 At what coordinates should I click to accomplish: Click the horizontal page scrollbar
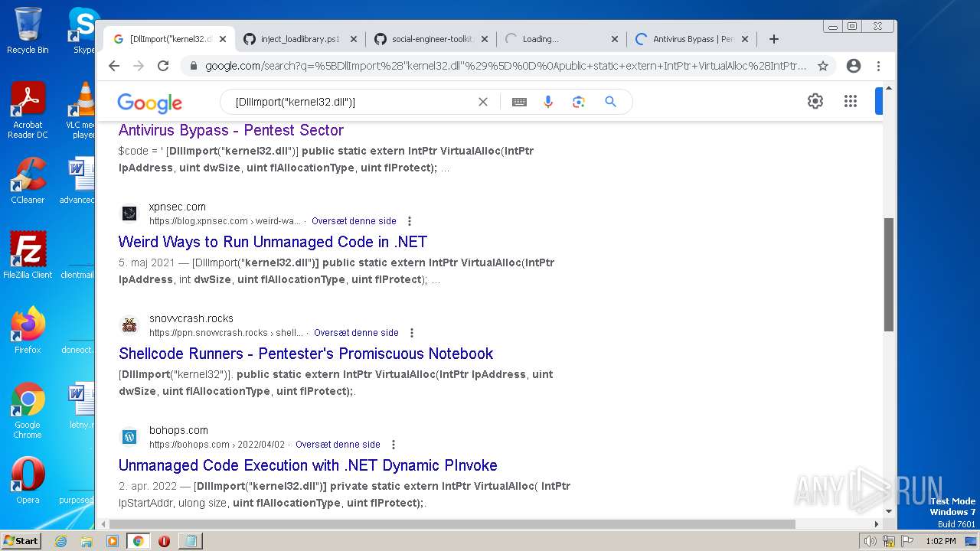(452, 524)
